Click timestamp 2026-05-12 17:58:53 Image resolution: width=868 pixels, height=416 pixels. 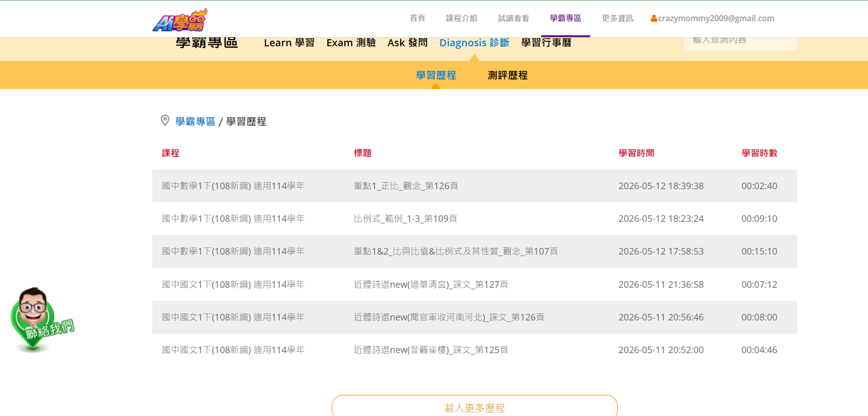click(x=661, y=251)
